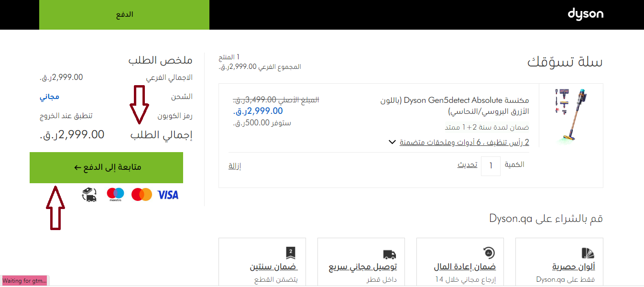
Task: Click the 2-year warranty badge icon
Action: coord(291,253)
